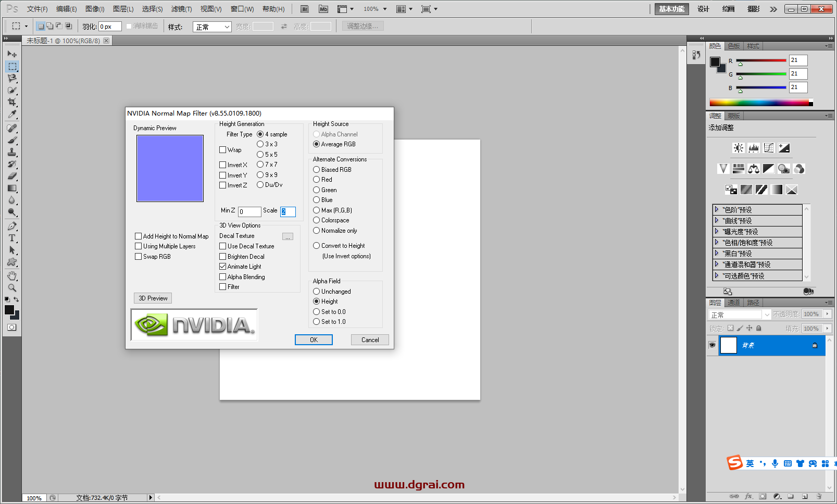Select the Zoom tool in toolbox

[x=12, y=287]
